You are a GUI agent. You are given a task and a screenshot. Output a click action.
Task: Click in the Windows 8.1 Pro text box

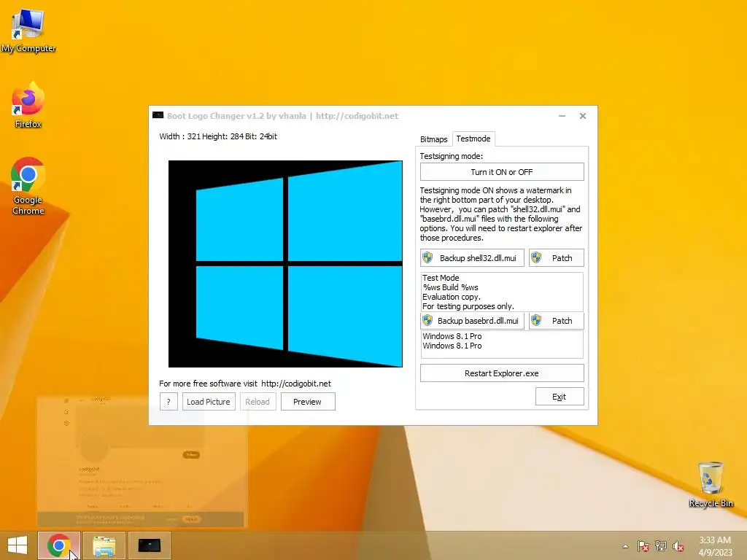502,344
